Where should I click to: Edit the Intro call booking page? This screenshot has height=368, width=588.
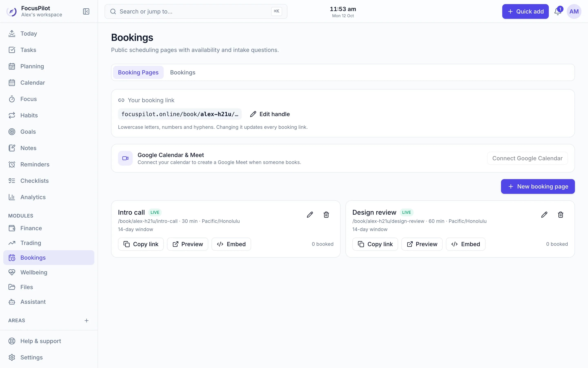point(310,215)
